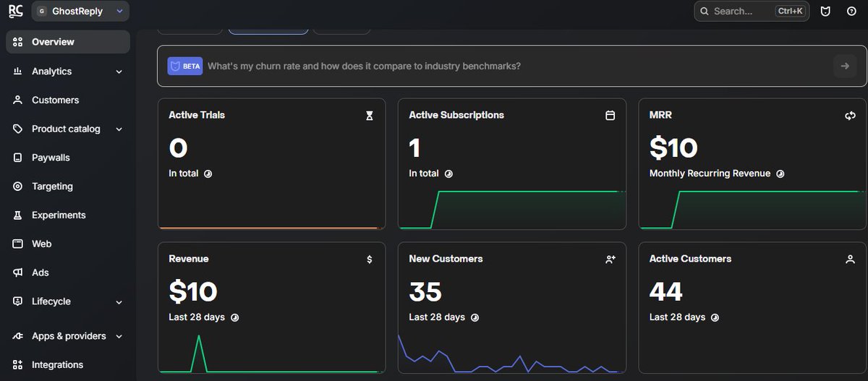Click the Active Trials hourglass icon
The height and width of the screenshot is (381, 868).
370,116
